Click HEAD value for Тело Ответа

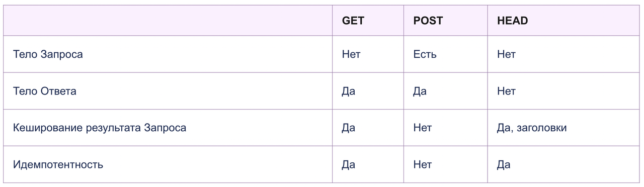click(506, 91)
